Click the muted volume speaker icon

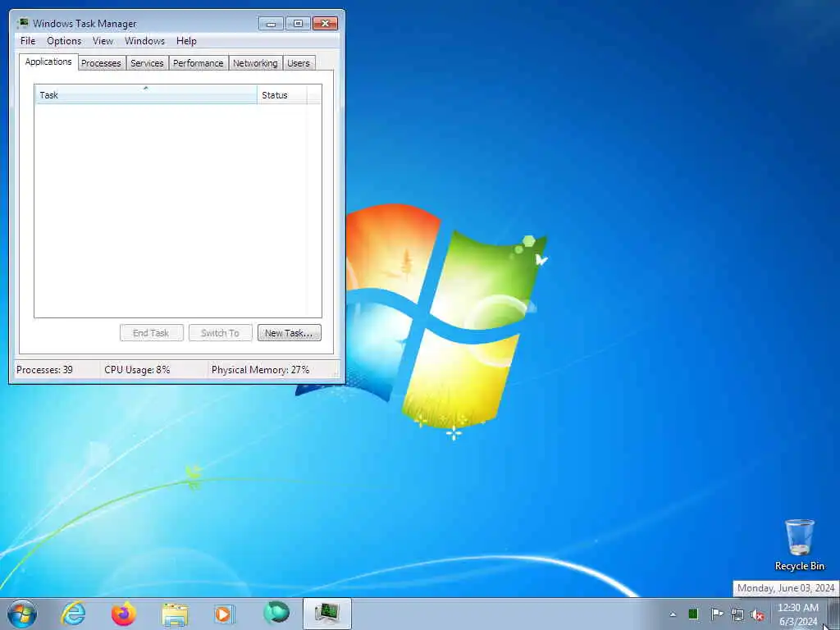(757, 614)
